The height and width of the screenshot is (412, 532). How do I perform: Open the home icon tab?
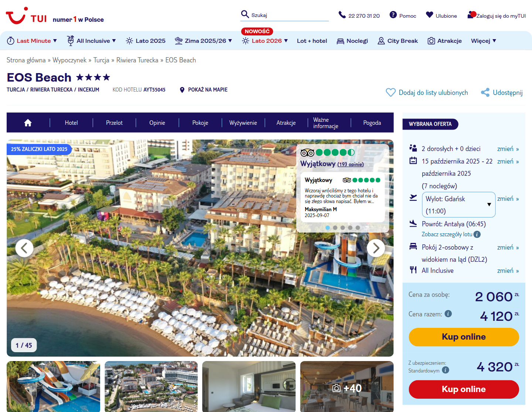pyautogui.click(x=28, y=123)
